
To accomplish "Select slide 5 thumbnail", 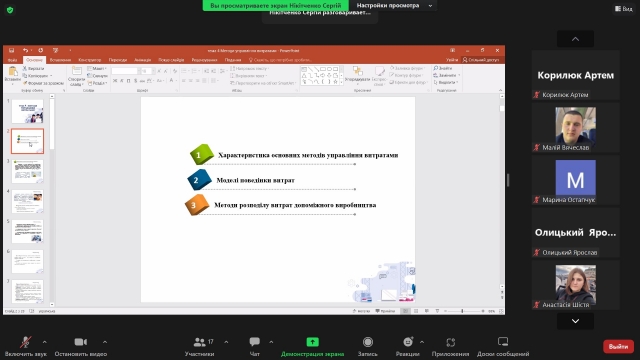I will click(27, 231).
